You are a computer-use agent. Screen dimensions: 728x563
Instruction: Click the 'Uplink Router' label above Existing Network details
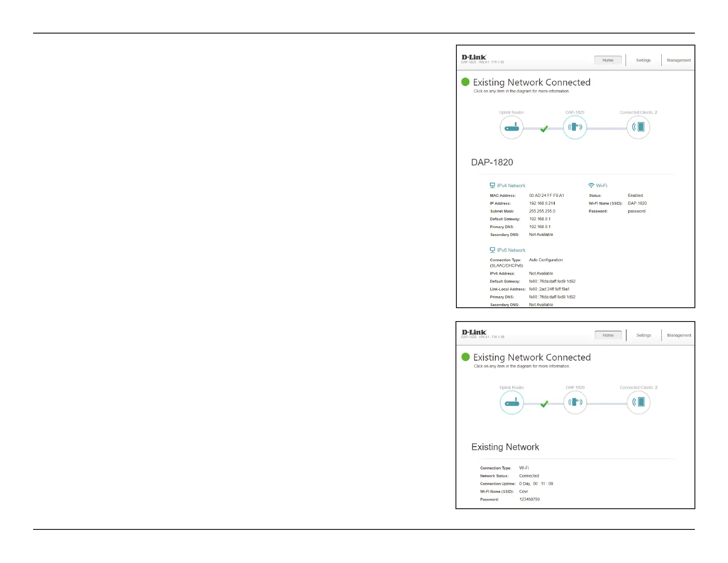(512, 387)
